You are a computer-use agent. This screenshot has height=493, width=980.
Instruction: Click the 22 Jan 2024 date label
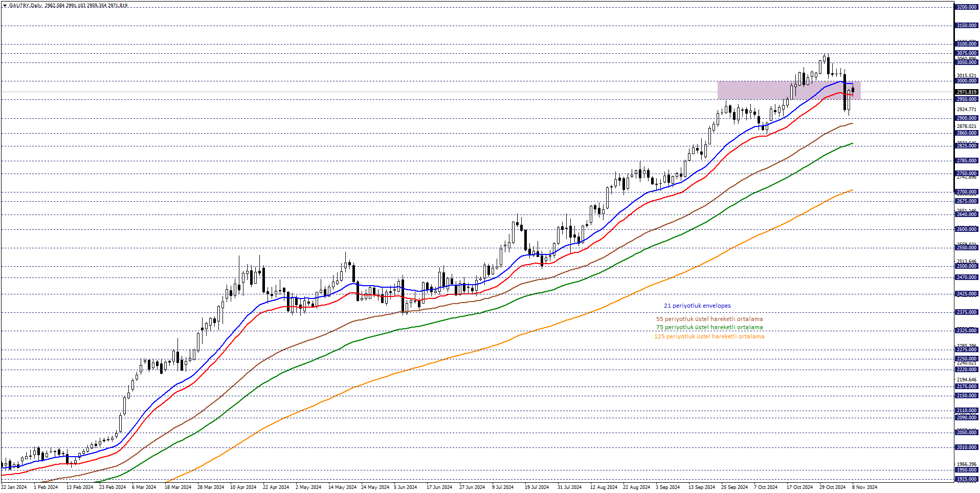[x=14, y=487]
